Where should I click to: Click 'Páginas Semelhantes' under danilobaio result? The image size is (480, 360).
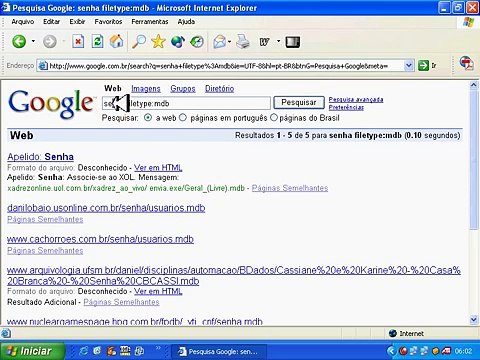pyautogui.click(x=45, y=219)
